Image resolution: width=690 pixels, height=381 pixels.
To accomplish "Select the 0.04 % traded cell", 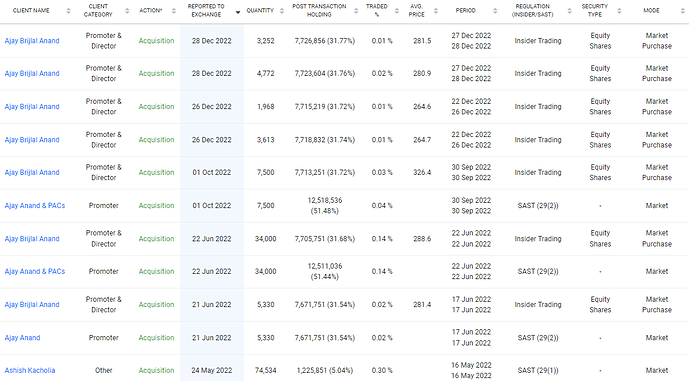I will coord(382,205).
